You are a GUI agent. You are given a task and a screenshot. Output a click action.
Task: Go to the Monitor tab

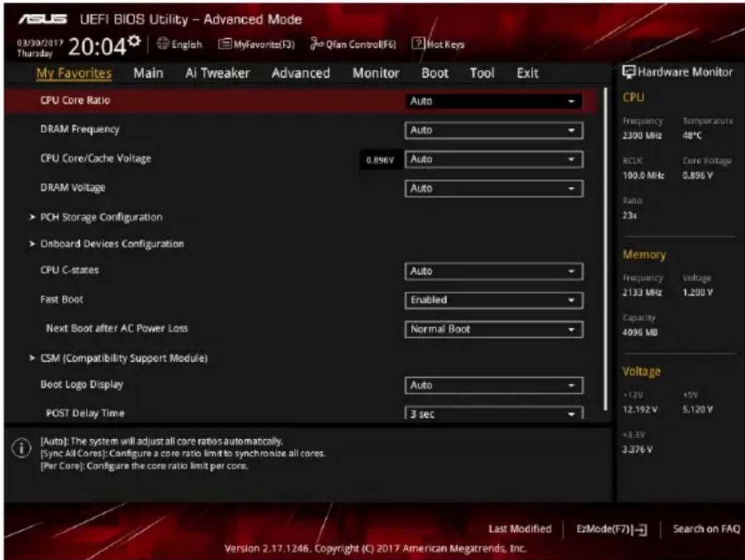[376, 73]
